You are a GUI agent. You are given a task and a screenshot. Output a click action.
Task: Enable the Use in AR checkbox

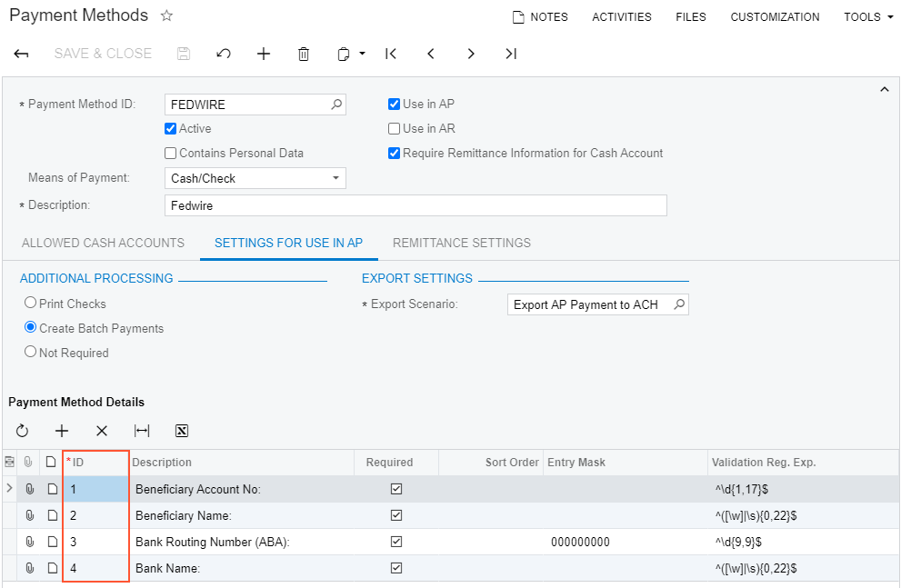[x=394, y=128]
